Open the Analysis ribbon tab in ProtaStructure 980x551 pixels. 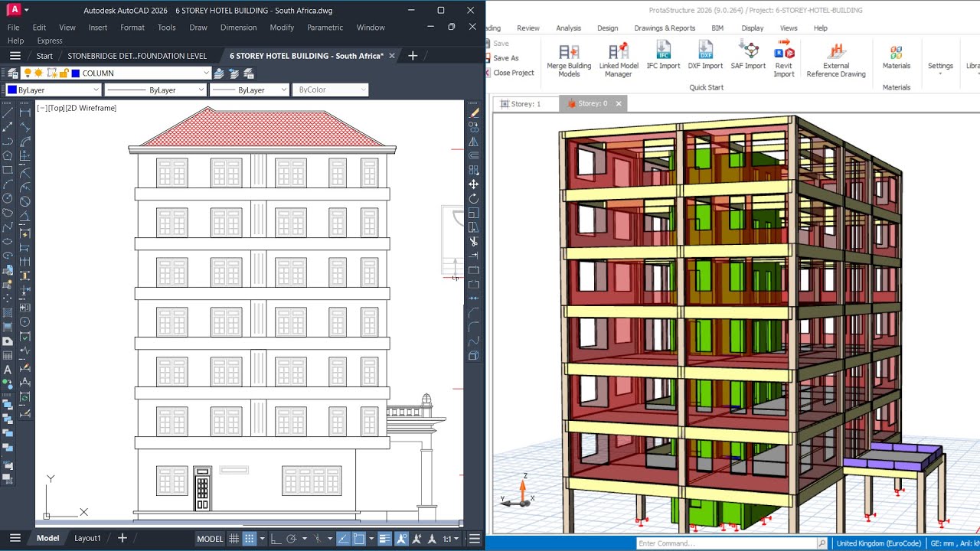(x=568, y=28)
